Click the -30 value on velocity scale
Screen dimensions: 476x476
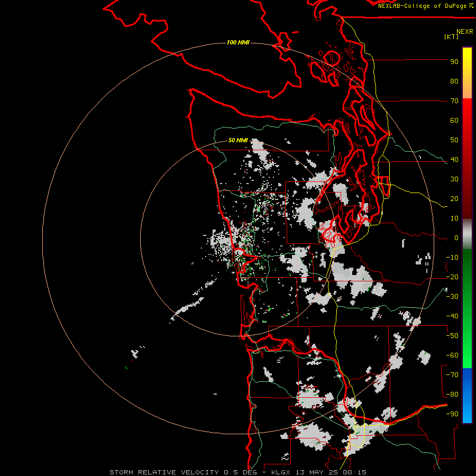pyautogui.click(x=452, y=297)
